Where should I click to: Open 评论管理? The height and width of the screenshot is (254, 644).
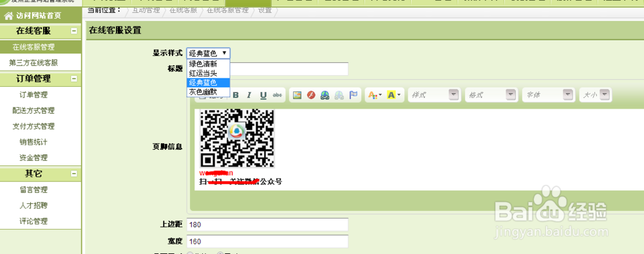(33, 221)
